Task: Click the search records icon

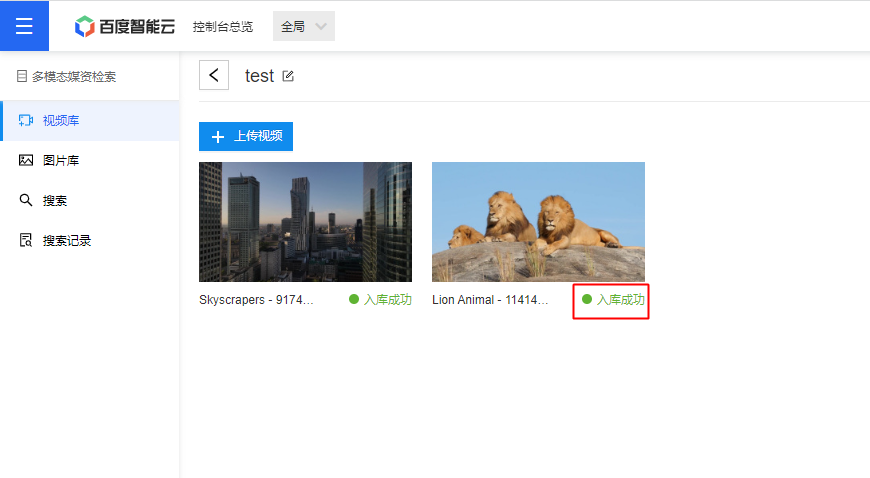Action: click(26, 240)
